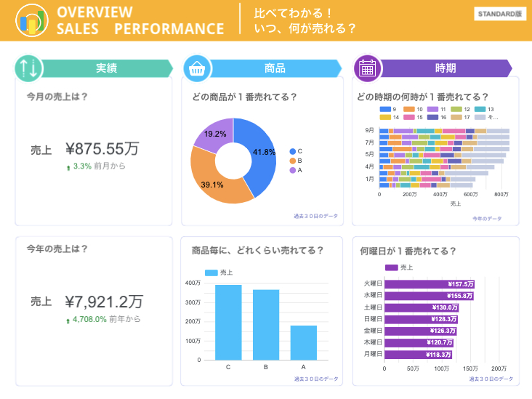Click hour 16 legend swatch
Viewport: 532px width, 399px height.
point(432,118)
